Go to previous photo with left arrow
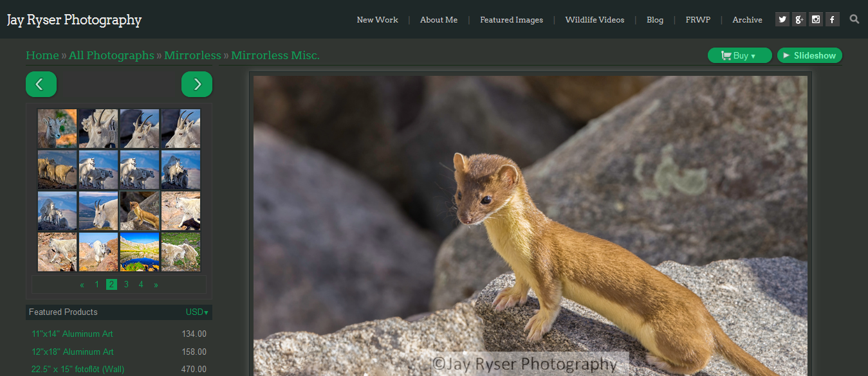Image resolution: width=868 pixels, height=376 pixels. (41, 84)
